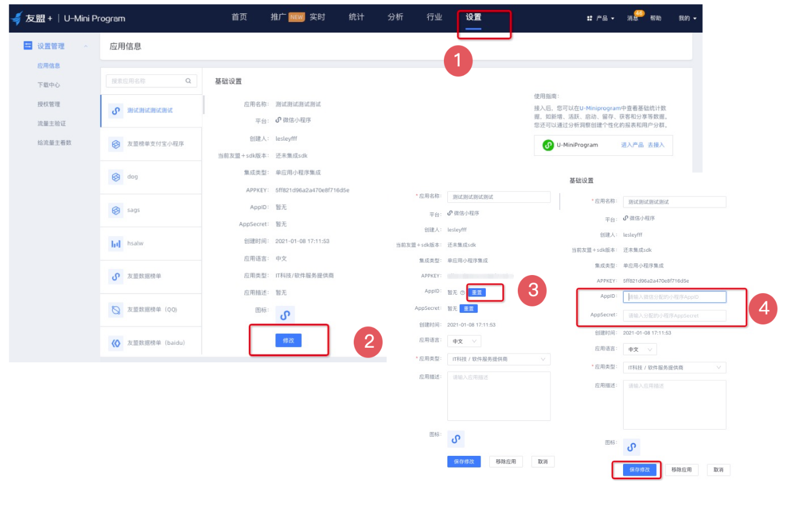Viewport: 797px width, 532px height.
Task: Open 下载中心 in the sidebar
Action: click(x=49, y=85)
